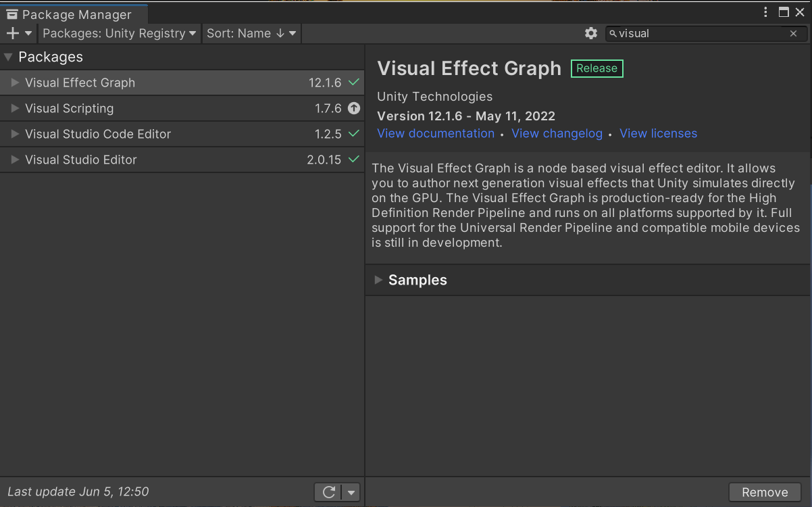812x507 pixels.
Task: Click the version text 1.7.6
Action: pyautogui.click(x=328, y=108)
